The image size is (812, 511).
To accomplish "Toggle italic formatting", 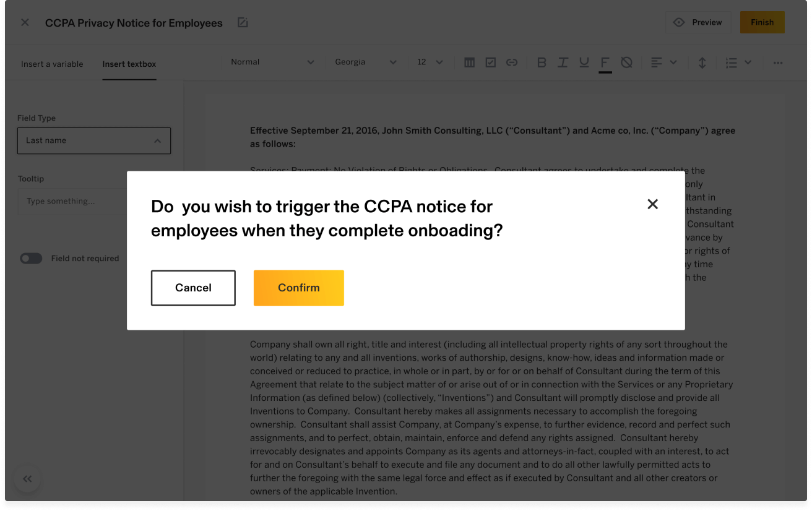I will [x=563, y=62].
